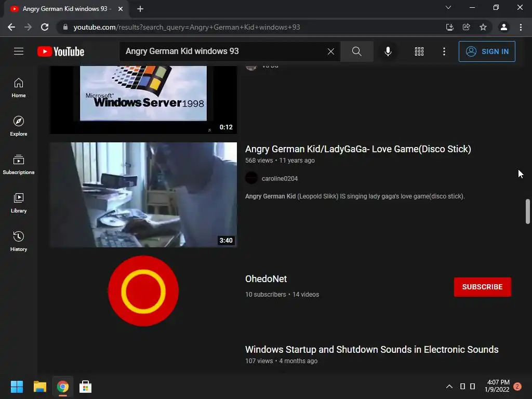
Task: Visit the caroline0204 channel
Action: coord(280,179)
